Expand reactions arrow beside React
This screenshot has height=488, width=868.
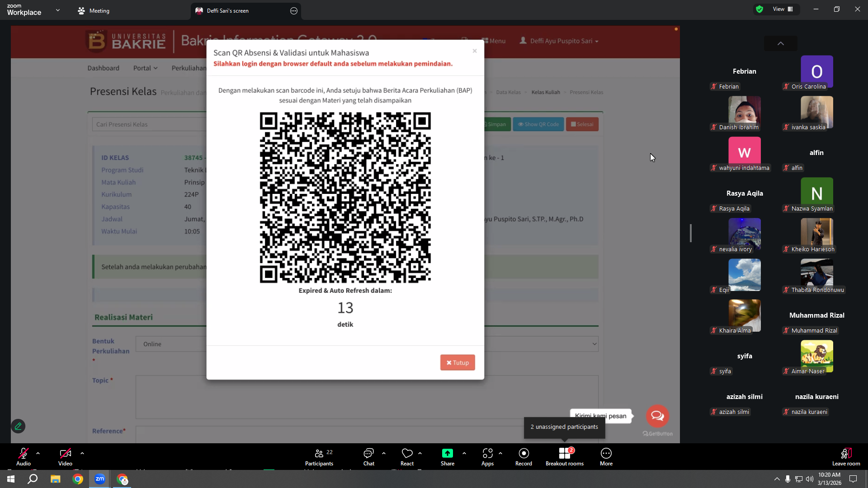tap(420, 453)
